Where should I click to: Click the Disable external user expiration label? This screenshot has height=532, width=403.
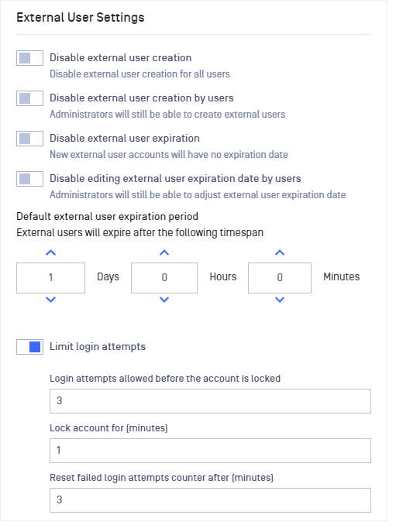(x=125, y=139)
